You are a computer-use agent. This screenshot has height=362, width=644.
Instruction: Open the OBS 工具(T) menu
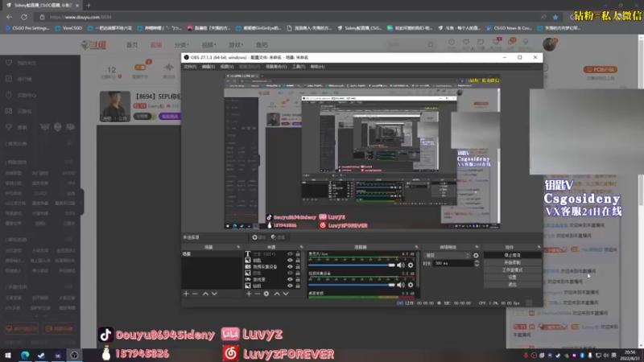(x=299, y=67)
